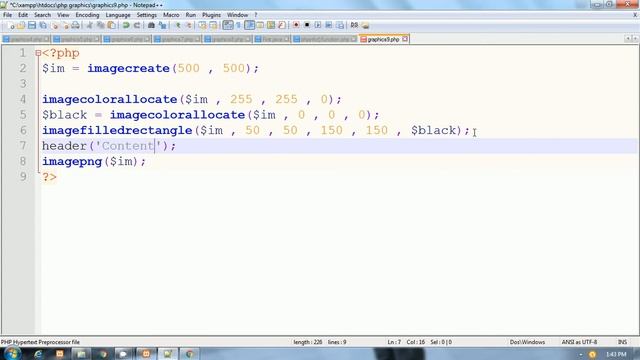Click the $black variable on line 5
The image size is (640, 360).
pos(64,115)
